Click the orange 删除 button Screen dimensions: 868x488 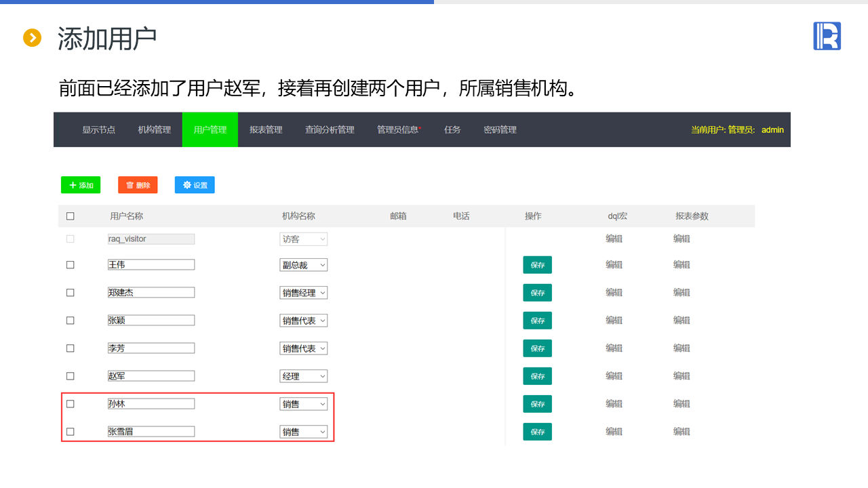pos(138,185)
